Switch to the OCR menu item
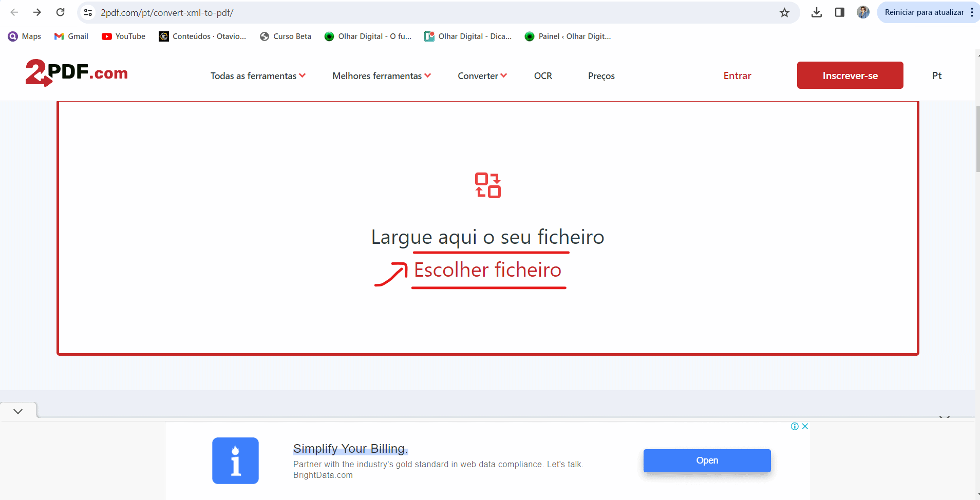 click(x=543, y=75)
